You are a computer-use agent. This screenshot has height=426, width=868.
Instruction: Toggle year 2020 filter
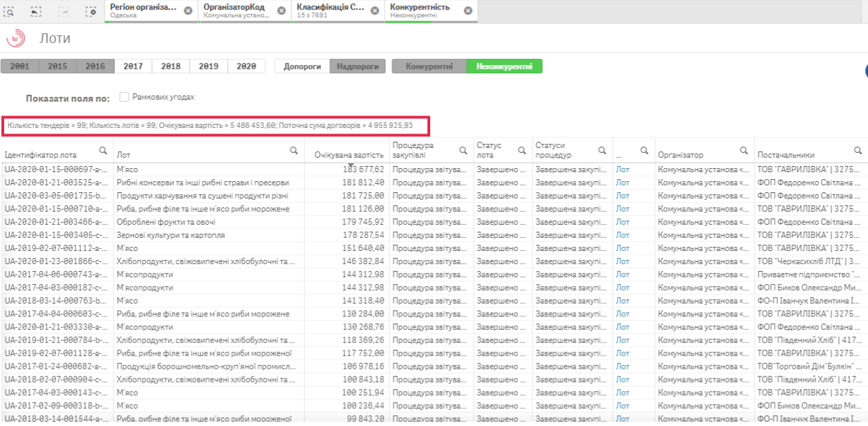point(246,66)
